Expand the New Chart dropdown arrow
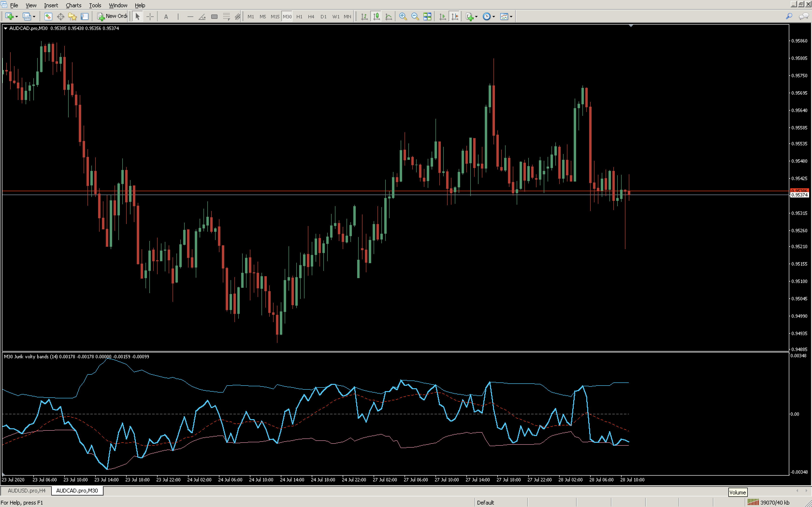 click(16, 16)
